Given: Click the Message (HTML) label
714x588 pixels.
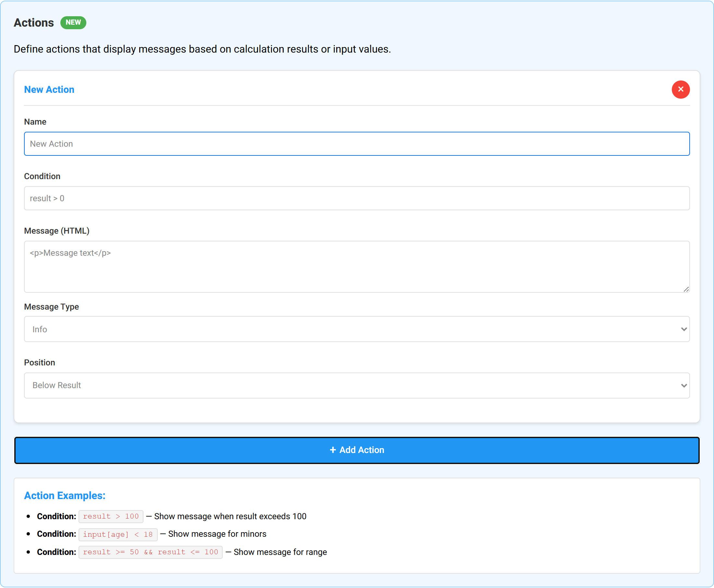Looking at the screenshot, I should tap(56, 231).
